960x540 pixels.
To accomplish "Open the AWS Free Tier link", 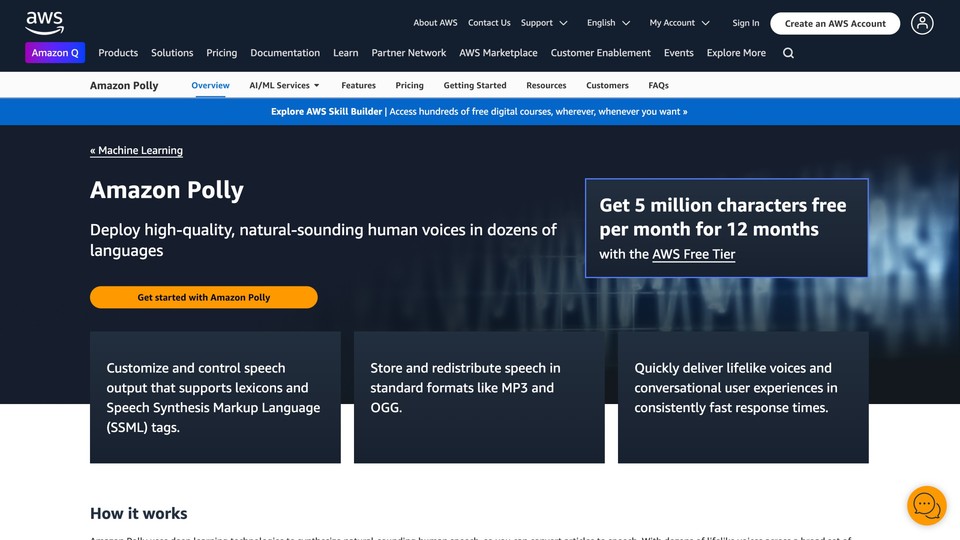I will [693, 254].
